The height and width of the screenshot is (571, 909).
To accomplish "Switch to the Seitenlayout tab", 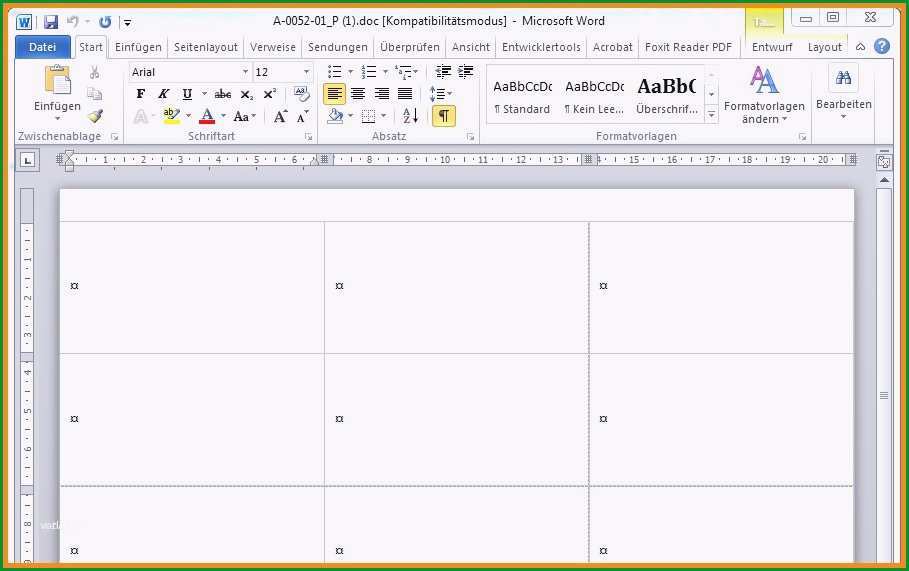I will (x=206, y=47).
